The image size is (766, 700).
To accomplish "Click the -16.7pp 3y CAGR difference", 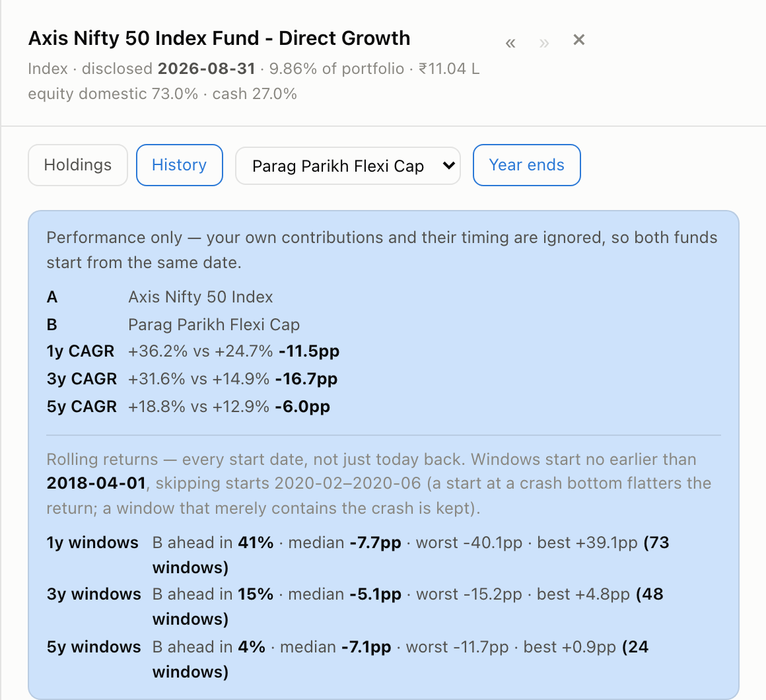I will pyautogui.click(x=306, y=379).
